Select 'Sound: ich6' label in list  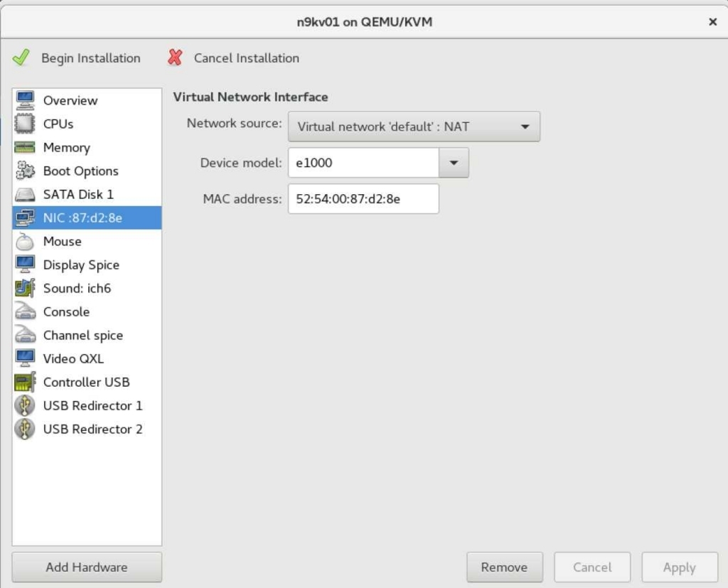(x=77, y=289)
